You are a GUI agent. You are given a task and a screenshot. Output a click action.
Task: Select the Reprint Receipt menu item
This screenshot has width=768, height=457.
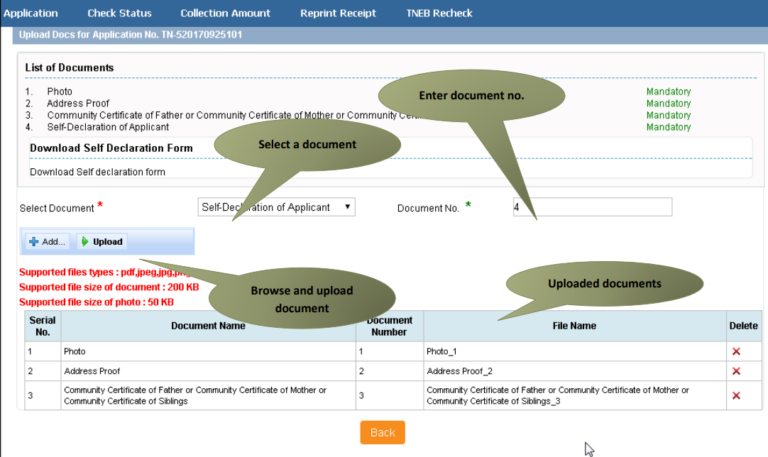point(338,13)
